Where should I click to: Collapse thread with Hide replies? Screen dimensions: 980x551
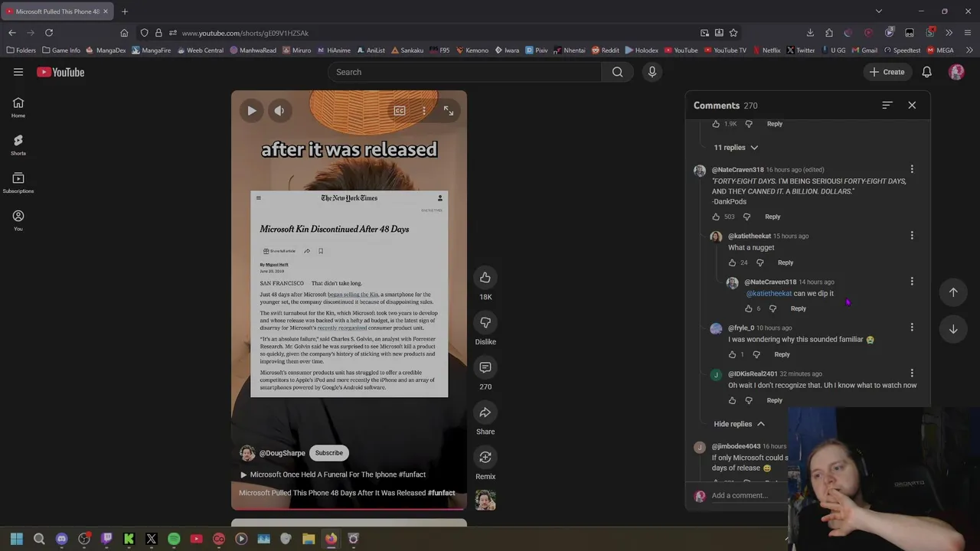coord(739,424)
